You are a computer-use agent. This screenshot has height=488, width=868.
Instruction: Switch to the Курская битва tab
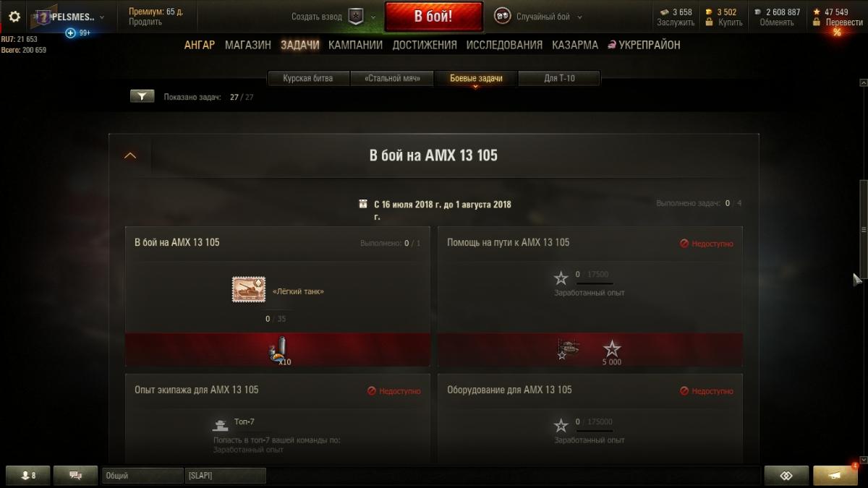(x=308, y=78)
